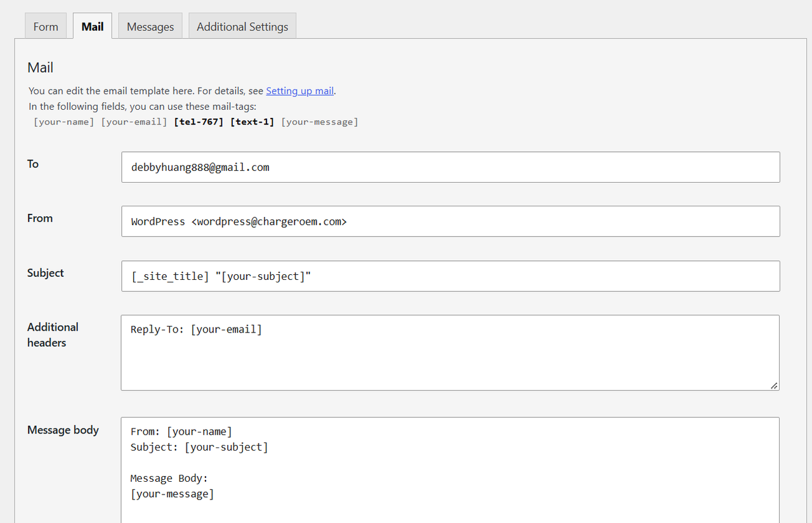This screenshot has width=812, height=523.
Task: Select the bold [tel-767] mail-tag
Action: click(x=199, y=122)
